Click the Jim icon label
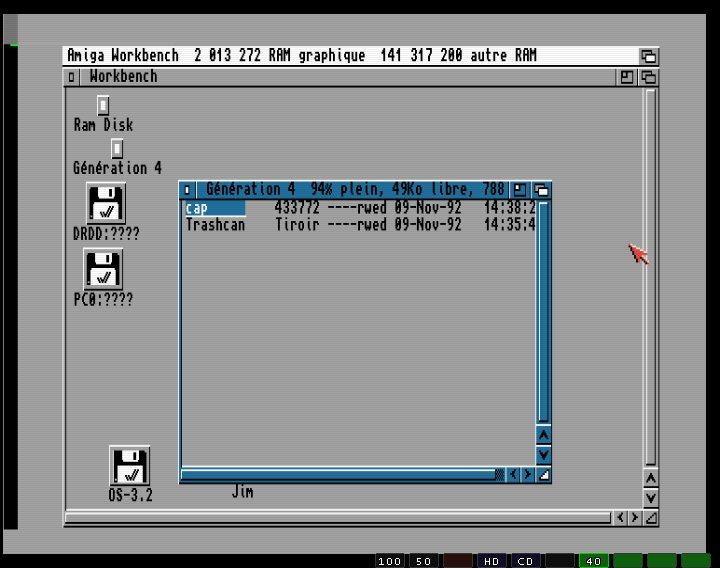 (x=242, y=492)
